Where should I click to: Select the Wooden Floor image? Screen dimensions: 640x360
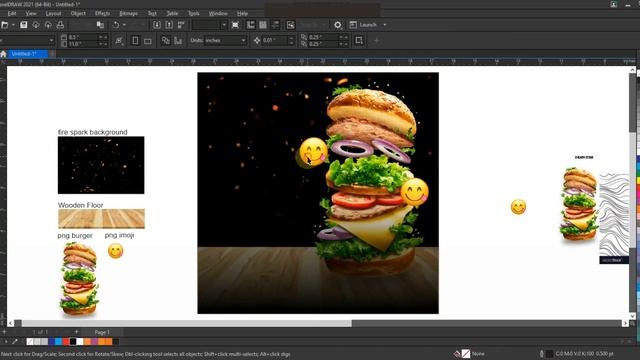click(x=101, y=218)
